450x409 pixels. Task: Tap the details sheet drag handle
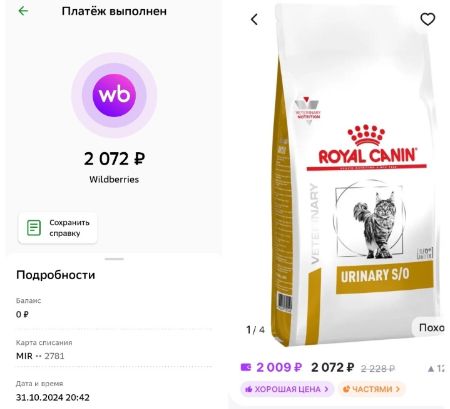[114, 259]
